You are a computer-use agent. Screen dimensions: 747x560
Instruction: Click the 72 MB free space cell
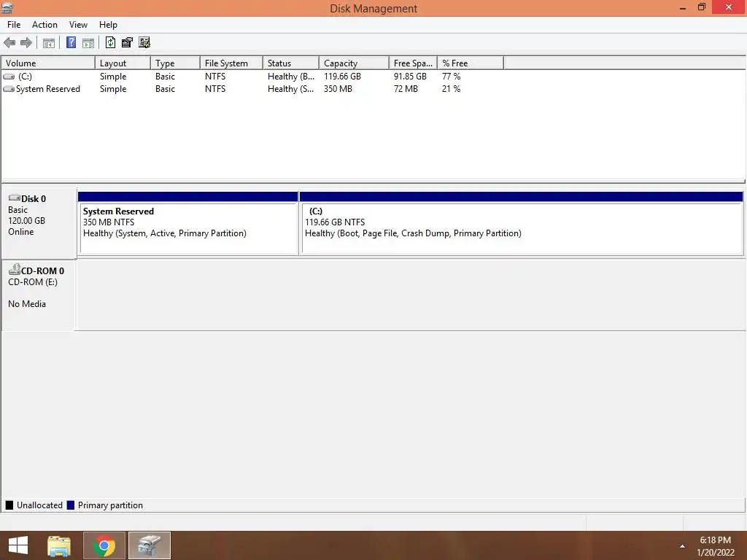pyautogui.click(x=406, y=88)
